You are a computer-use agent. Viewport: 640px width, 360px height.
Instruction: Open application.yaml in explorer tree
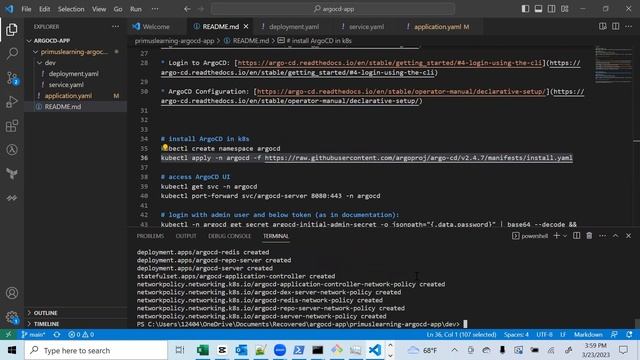[x=68, y=96]
